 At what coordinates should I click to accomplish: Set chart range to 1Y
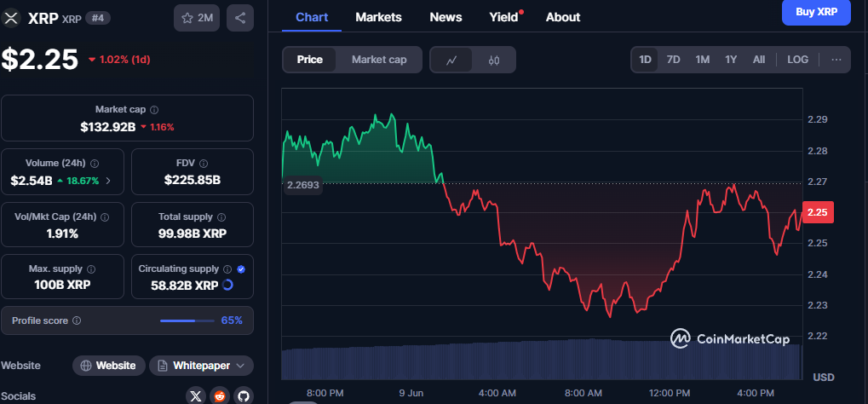[x=731, y=60]
